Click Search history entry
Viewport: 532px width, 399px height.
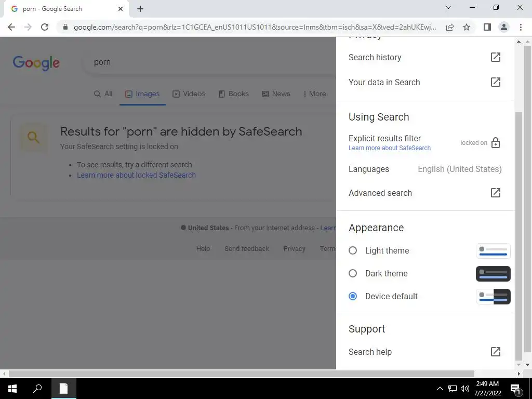(x=375, y=57)
